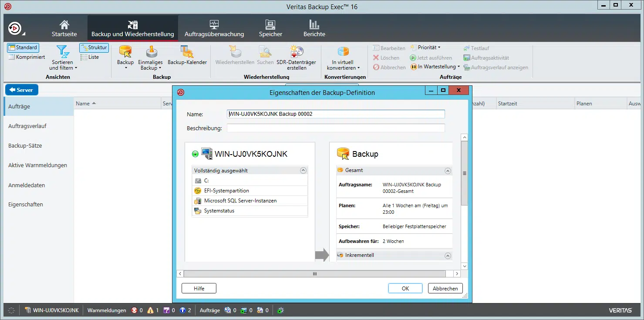644x320 pixels.
Task: Click SDR-Datenträger erstellen
Action: (297, 57)
